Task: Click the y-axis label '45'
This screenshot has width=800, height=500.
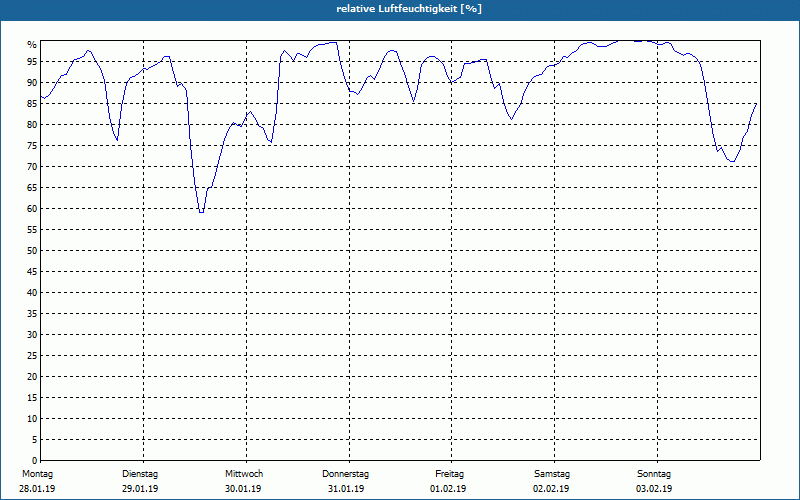Action: (32, 272)
